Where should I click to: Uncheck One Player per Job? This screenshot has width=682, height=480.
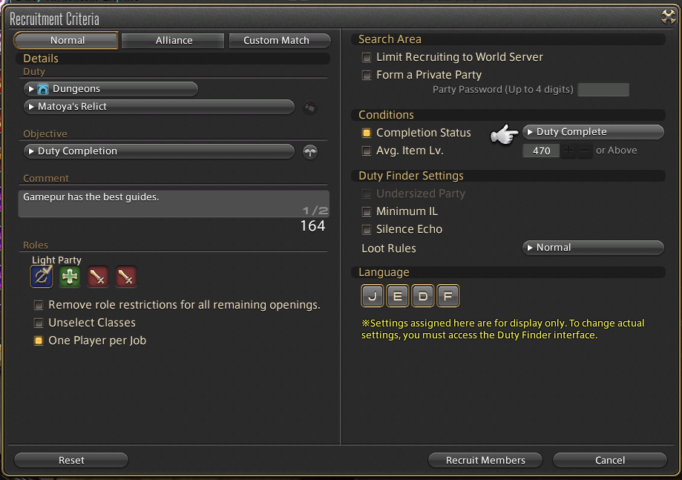point(39,340)
